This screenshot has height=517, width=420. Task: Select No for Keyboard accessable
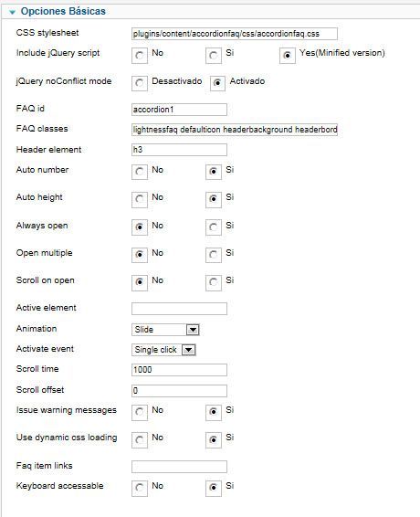coord(140,488)
